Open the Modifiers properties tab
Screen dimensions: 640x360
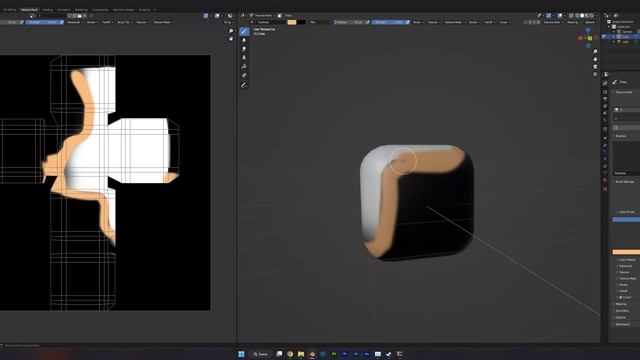605,145
